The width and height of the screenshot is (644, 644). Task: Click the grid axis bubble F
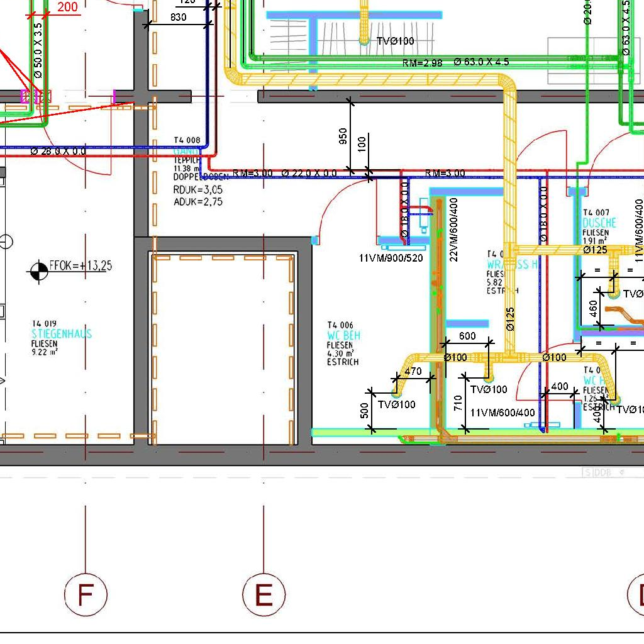coord(86,594)
